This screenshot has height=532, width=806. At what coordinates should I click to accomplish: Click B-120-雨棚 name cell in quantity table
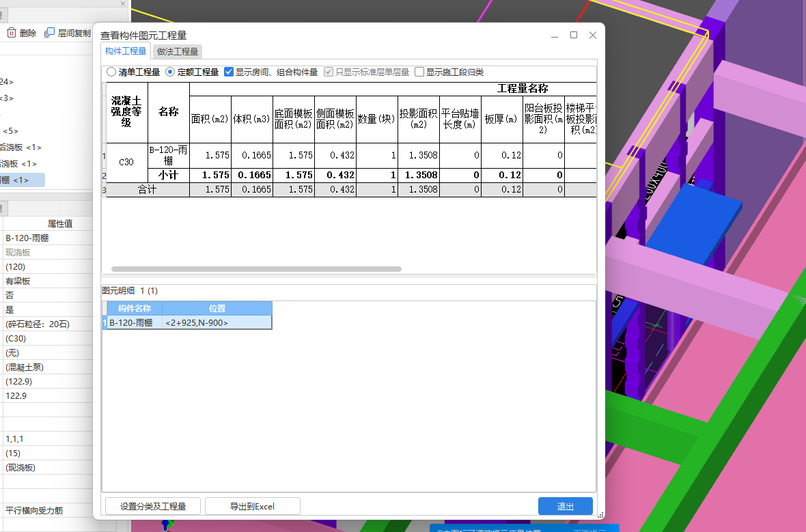coord(168,155)
